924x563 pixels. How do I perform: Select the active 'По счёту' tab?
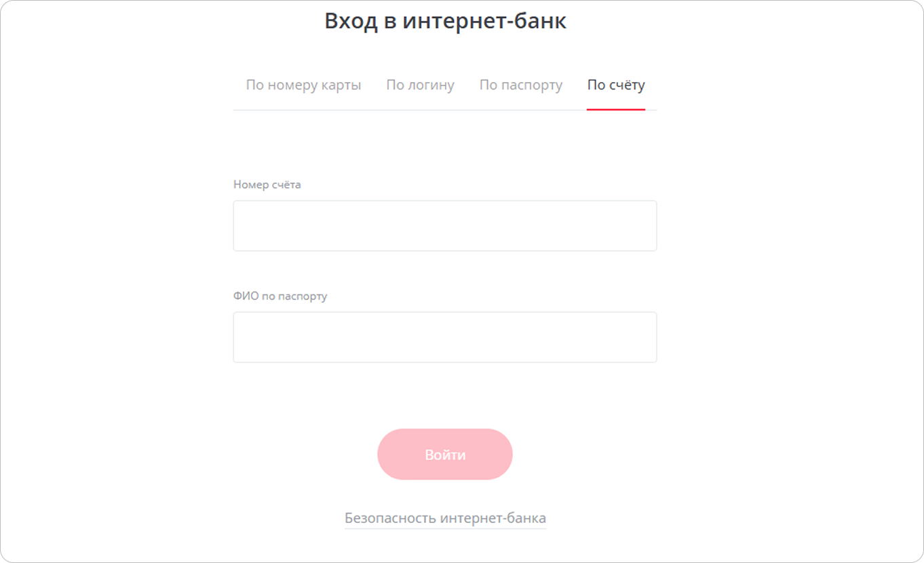coord(615,85)
